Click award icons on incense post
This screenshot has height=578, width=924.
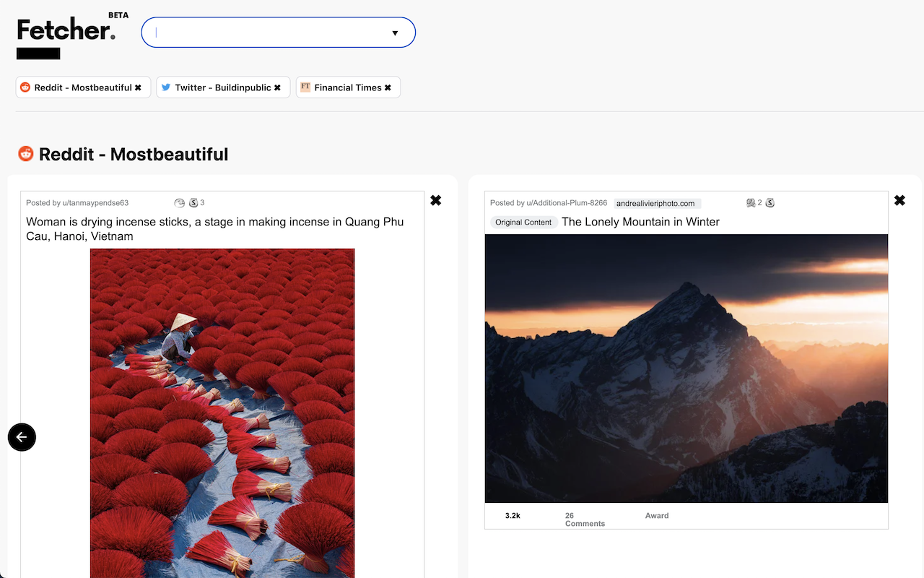tap(189, 203)
